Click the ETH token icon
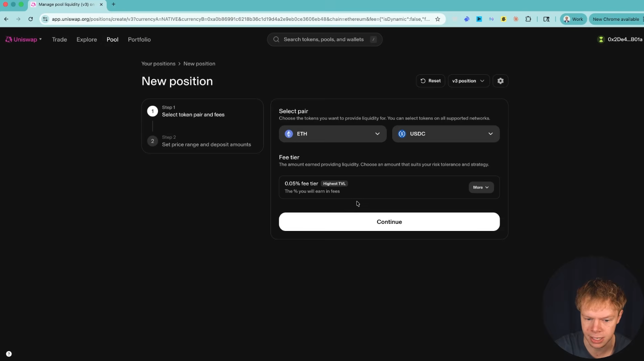The width and height of the screenshot is (644, 361). coord(289,134)
